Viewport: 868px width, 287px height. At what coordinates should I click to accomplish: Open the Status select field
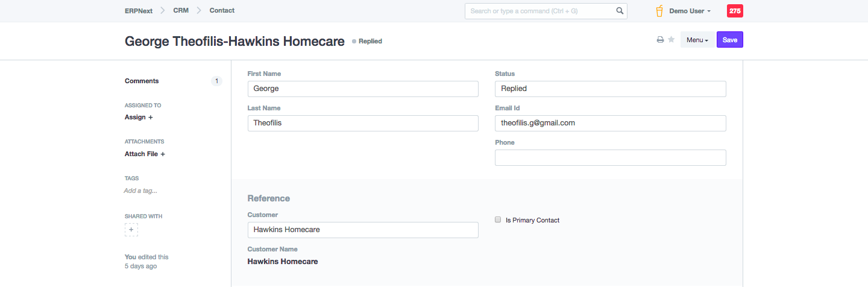(x=610, y=89)
